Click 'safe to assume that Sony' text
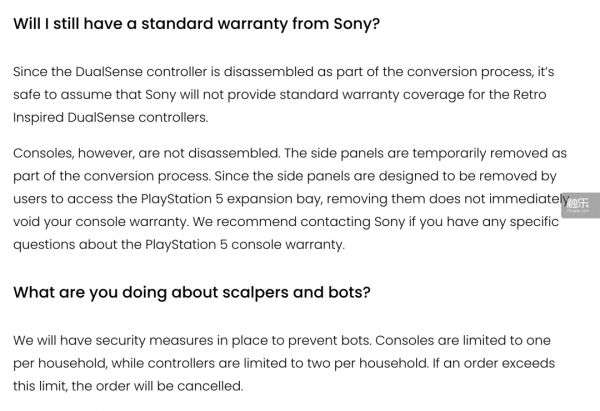This screenshot has height=411, width=600. tap(99, 94)
